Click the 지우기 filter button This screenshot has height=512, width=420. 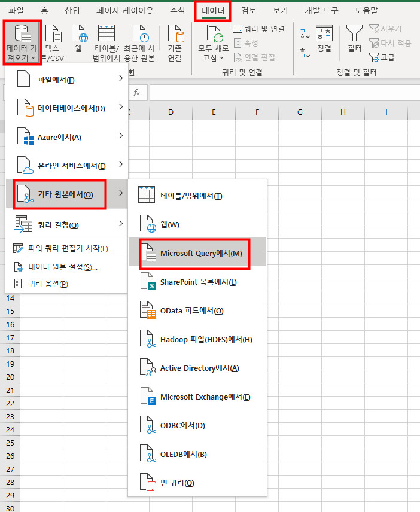click(385, 29)
